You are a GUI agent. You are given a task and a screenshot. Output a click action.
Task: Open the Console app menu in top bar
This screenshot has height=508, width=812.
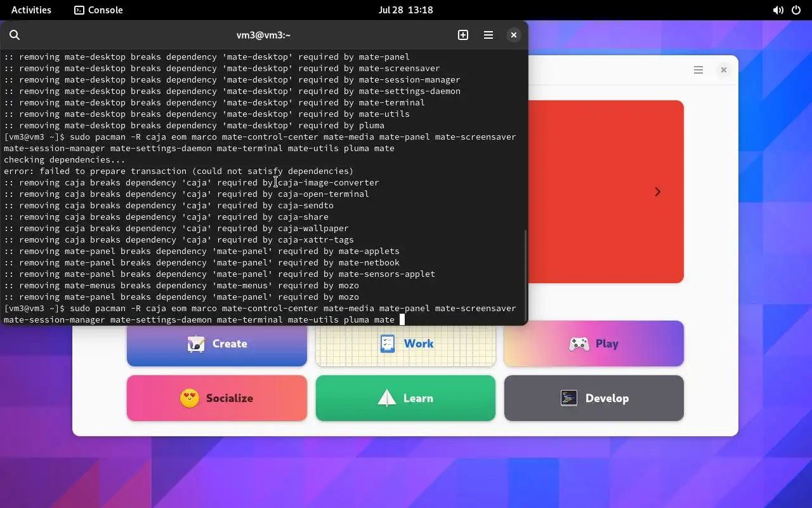click(x=98, y=10)
